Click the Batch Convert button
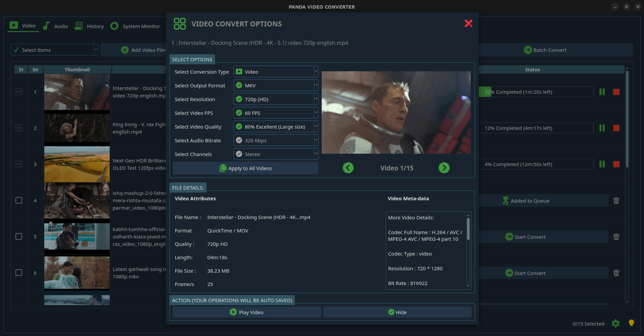This screenshot has height=336, width=644. coord(556,50)
